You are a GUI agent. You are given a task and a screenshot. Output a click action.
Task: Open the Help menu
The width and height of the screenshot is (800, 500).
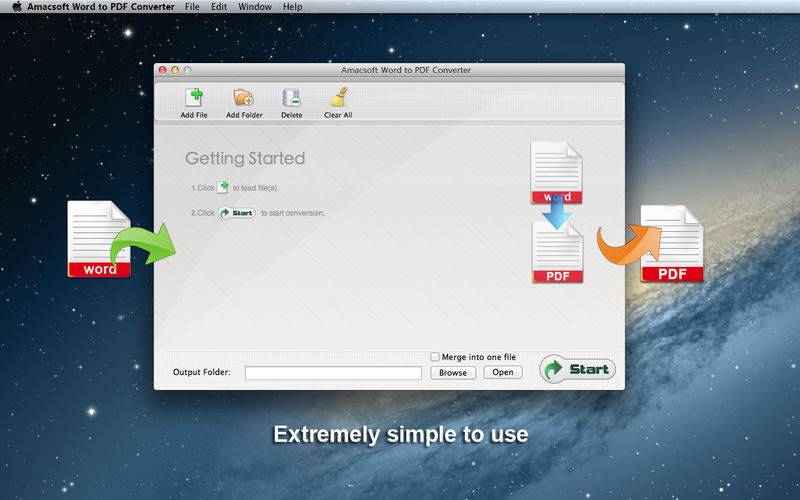pyautogui.click(x=292, y=7)
